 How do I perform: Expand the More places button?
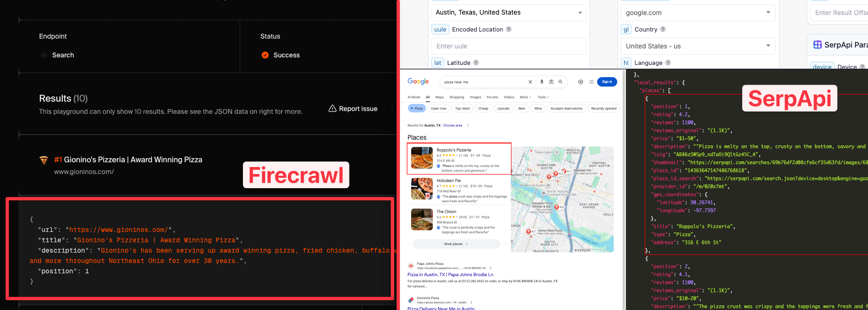(456, 244)
